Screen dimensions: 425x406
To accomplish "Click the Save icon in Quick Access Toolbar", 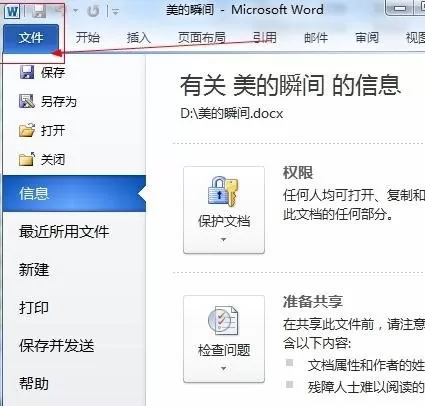I will click(x=40, y=12).
